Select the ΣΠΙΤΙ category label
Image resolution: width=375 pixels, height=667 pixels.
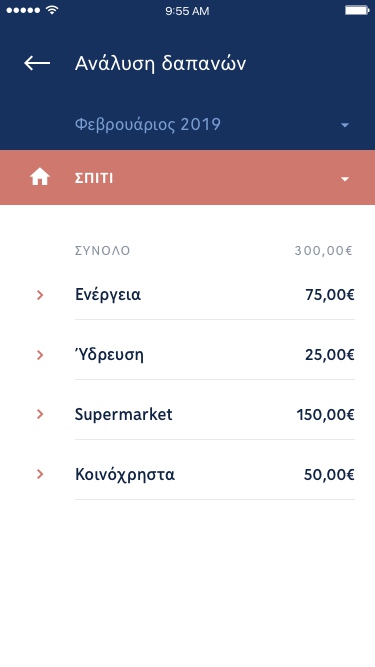(x=94, y=179)
